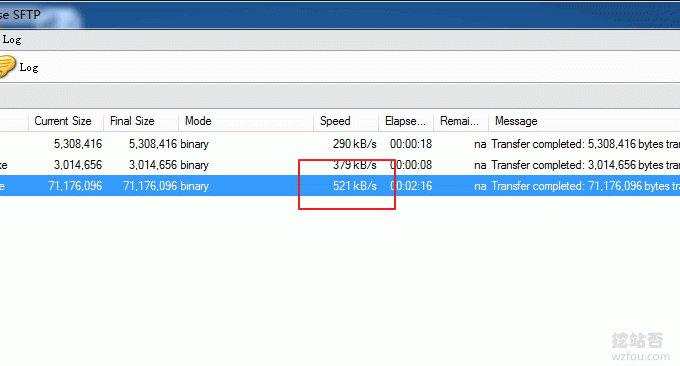Viewport: 680px width, 366px height.
Task: Sort by Mode column header
Action: pyautogui.click(x=198, y=121)
